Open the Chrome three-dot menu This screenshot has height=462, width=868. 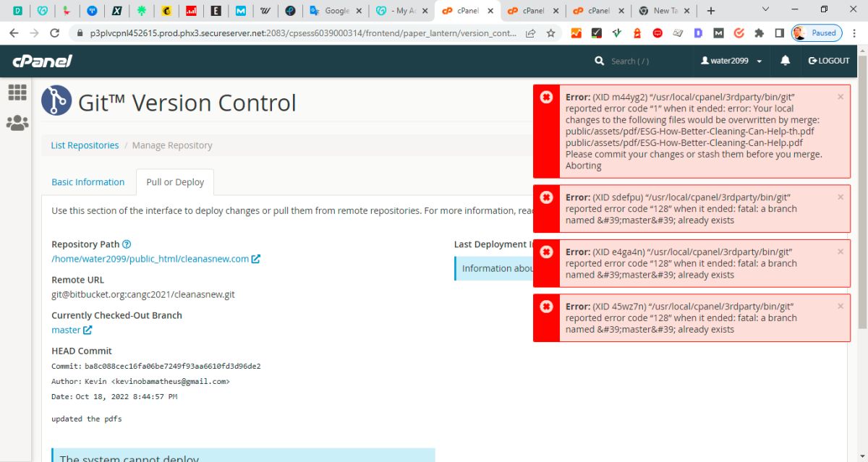click(x=854, y=33)
